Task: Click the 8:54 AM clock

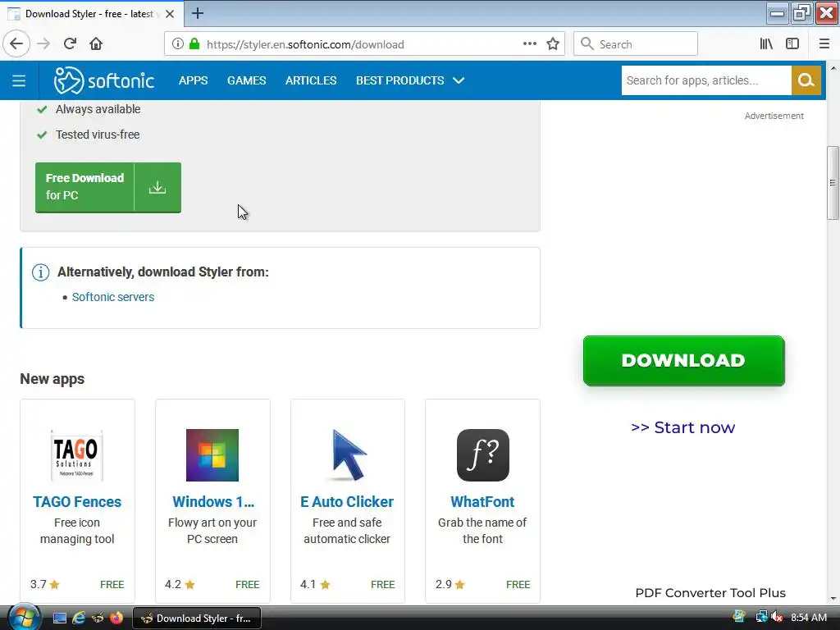Action: [809, 618]
